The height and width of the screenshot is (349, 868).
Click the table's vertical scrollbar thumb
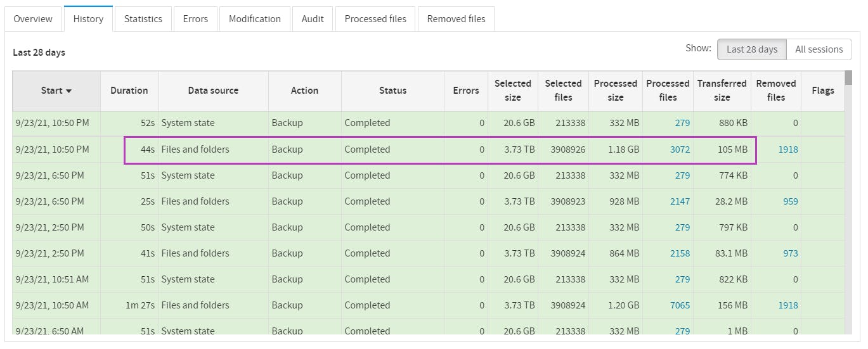pyautogui.click(x=848, y=79)
